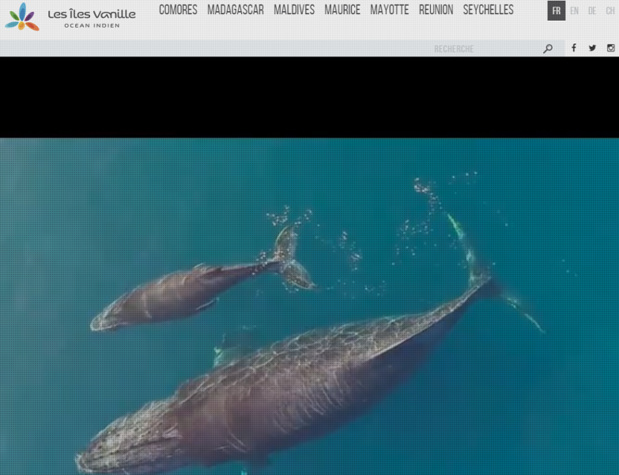Click the search magnifying glass icon
The image size is (619, 475).
click(548, 48)
